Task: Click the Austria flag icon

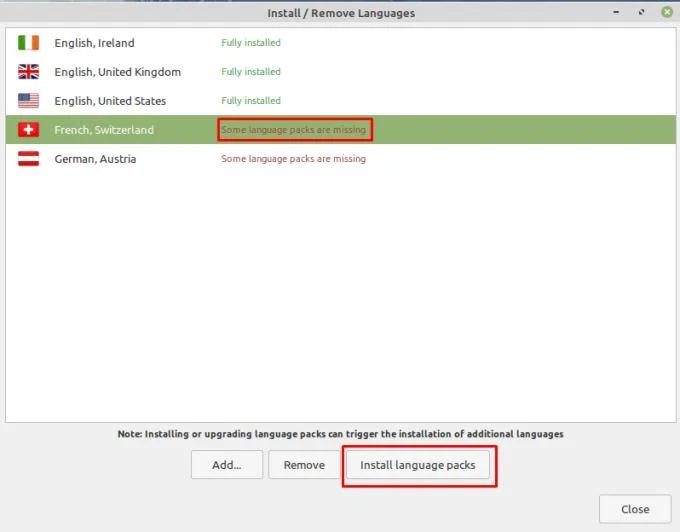Action: (28, 159)
